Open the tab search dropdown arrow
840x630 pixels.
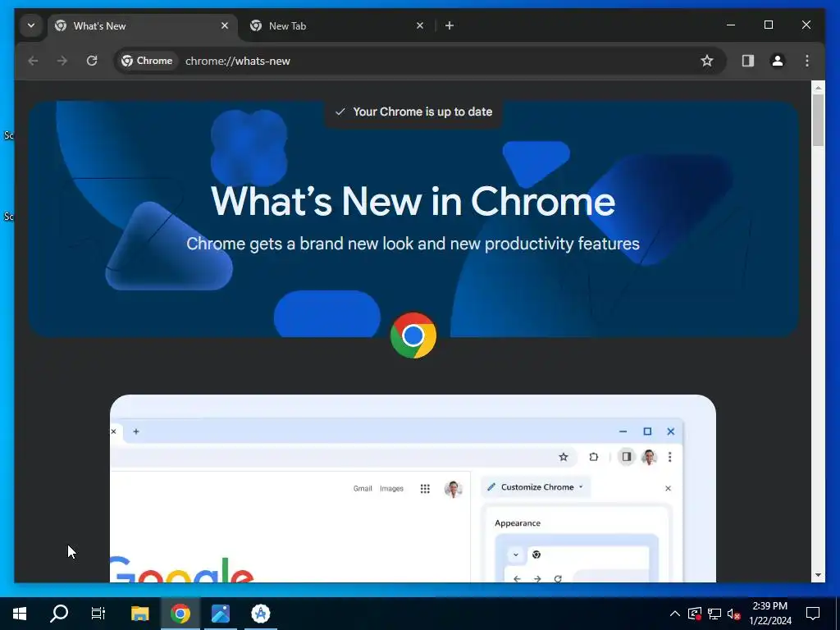(x=31, y=25)
